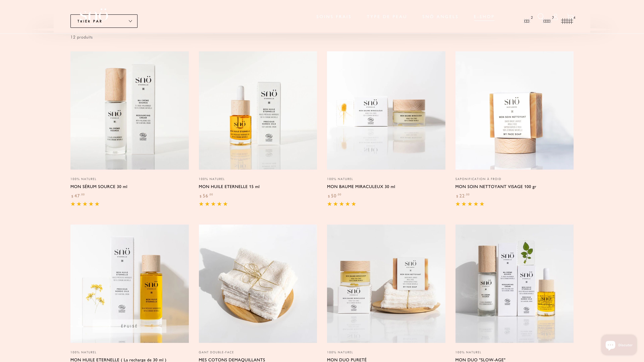
Task: Click the cotton pads product image
Action: click(x=258, y=284)
